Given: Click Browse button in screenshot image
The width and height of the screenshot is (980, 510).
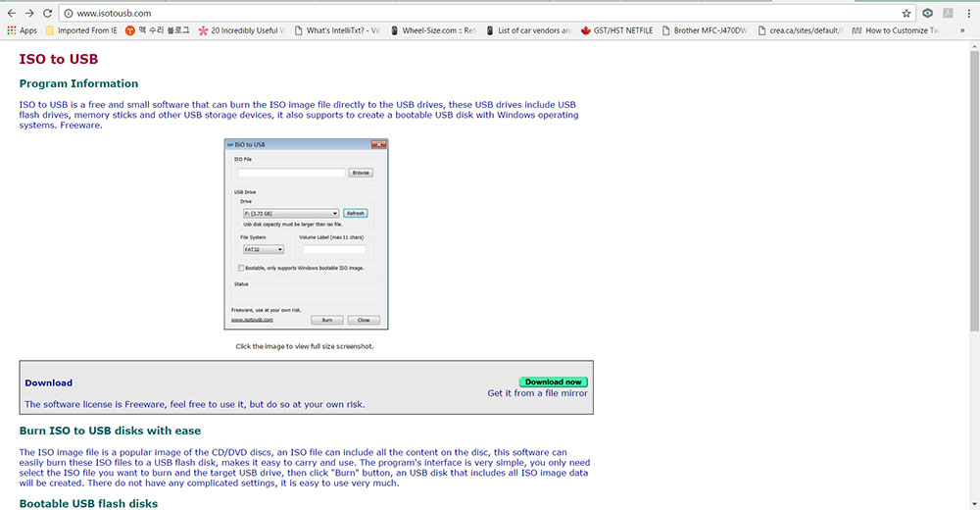Looking at the screenshot, I should click(361, 173).
